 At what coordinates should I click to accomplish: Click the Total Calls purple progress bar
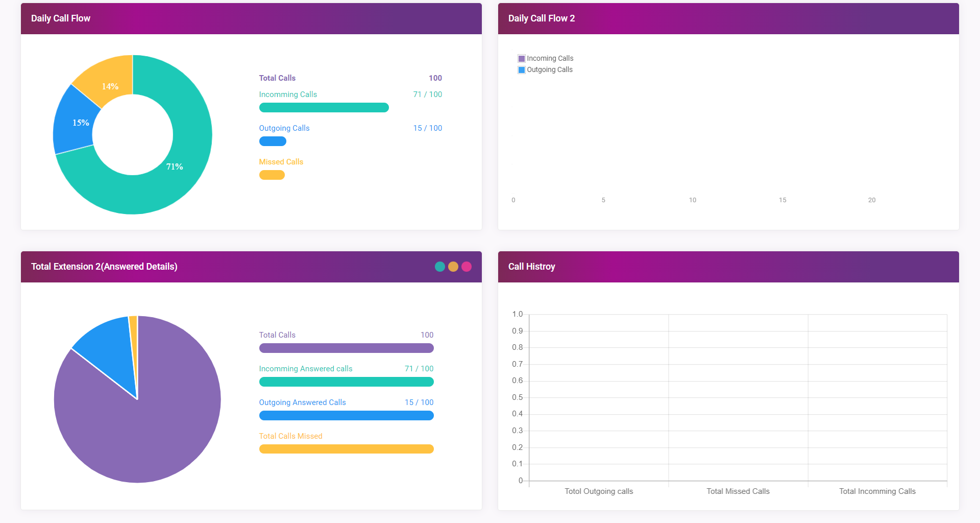(346, 348)
